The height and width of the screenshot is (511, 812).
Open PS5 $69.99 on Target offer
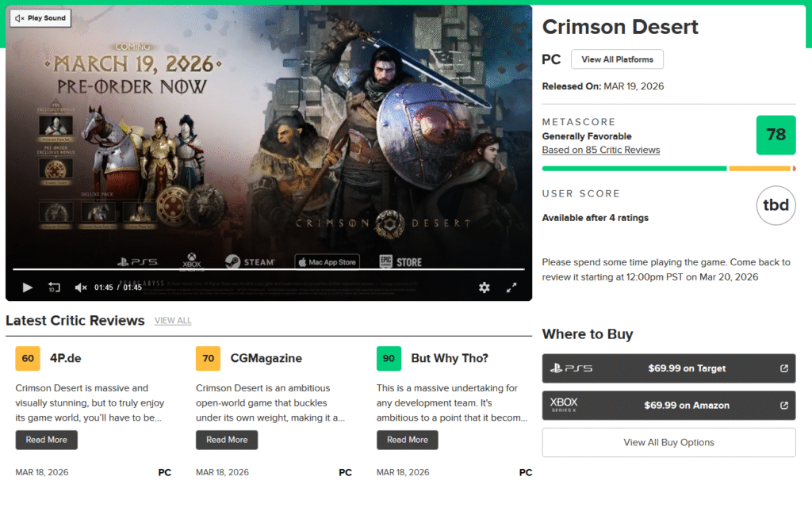pos(668,368)
